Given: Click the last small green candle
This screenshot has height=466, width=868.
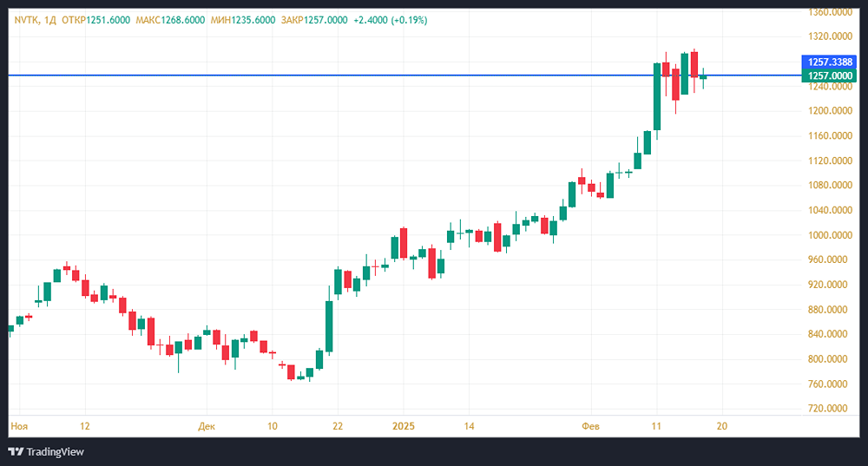Looking at the screenshot, I should click(703, 77).
